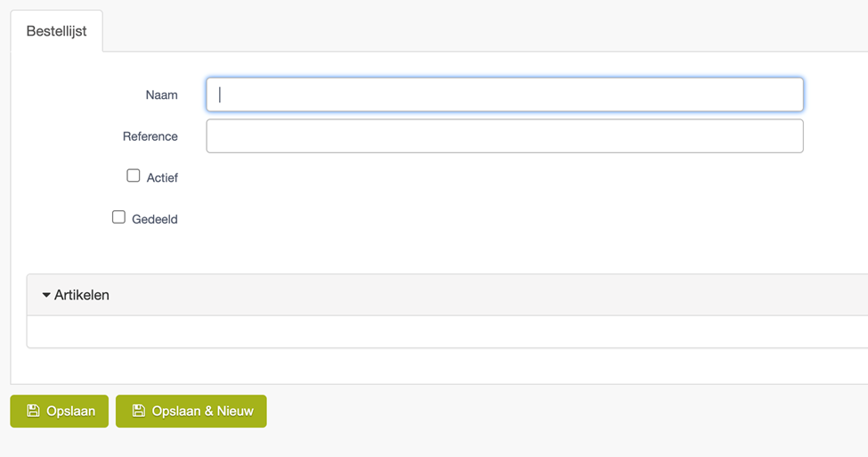Image resolution: width=868 pixels, height=457 pixels.
Task: Click the save icon on Opslaan & Nieuw
Action: click(x=138, y=411)
